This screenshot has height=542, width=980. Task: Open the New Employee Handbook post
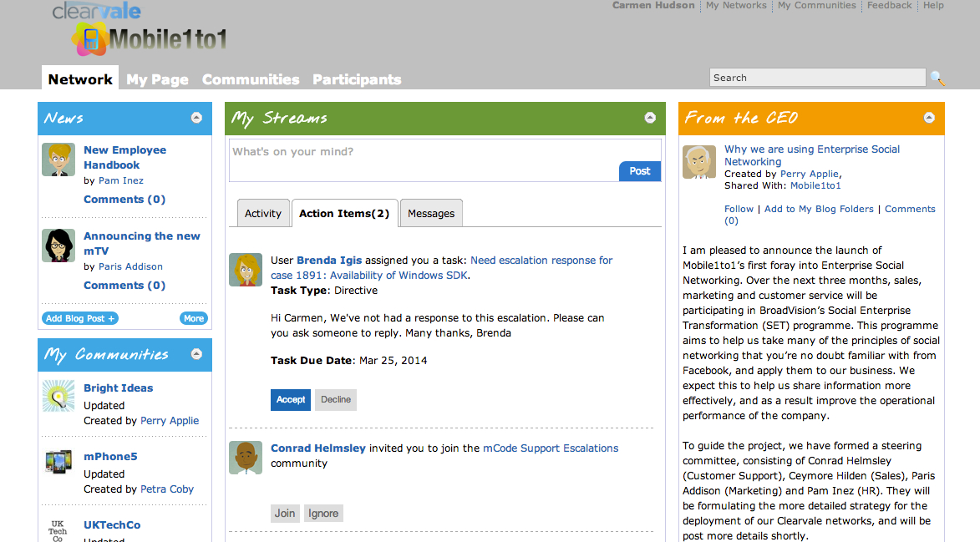click(125, 157)
